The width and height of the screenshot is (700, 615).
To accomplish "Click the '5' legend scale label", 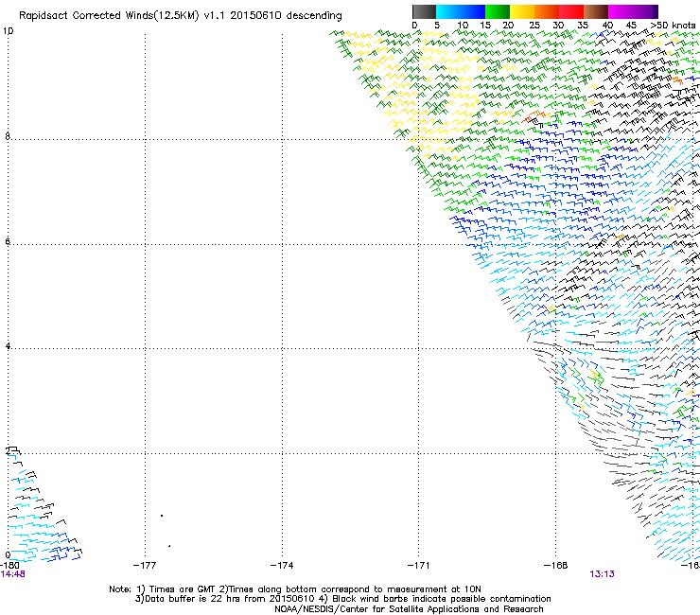I will coord(437,26).
